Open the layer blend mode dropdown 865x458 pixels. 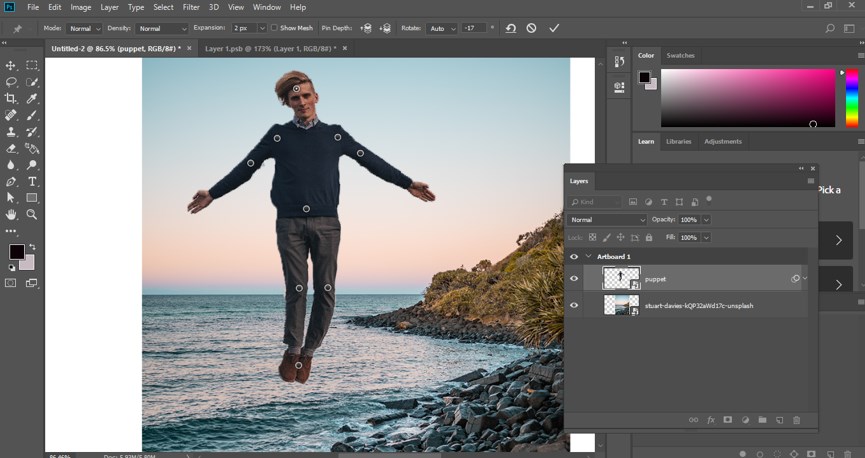coord(608,219)
